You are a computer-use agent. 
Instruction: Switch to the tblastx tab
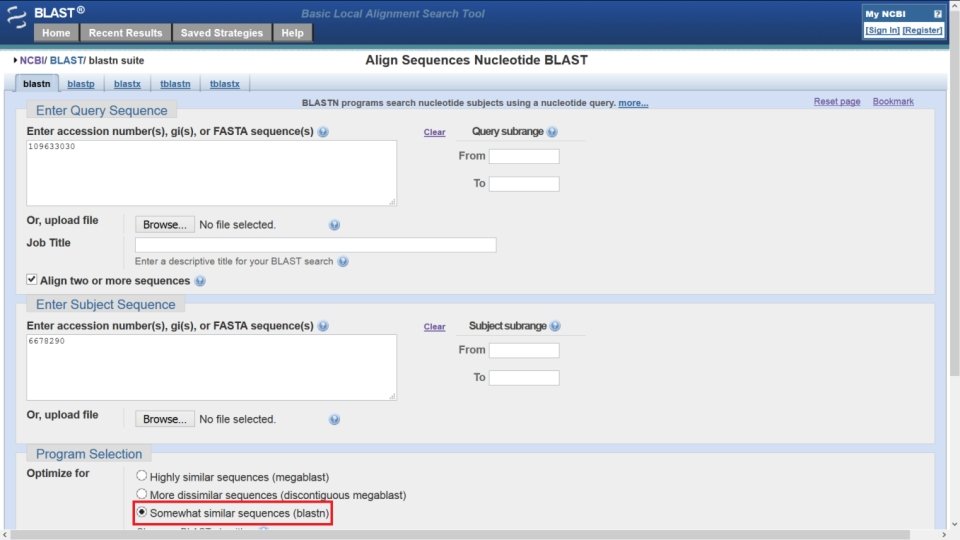[225, 84]
